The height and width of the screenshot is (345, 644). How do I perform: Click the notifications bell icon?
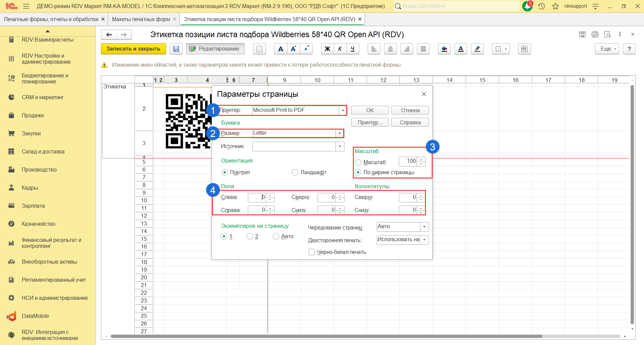click(527, 6)
